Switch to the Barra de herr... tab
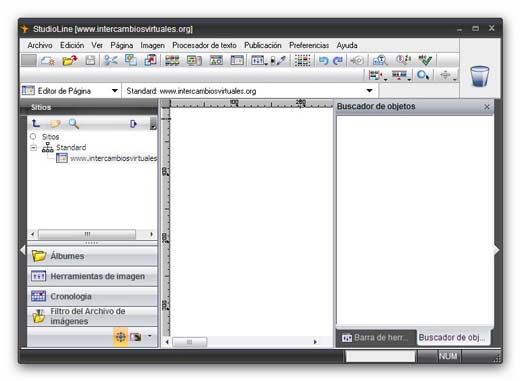This screenshot has width=520, height=381. pos(376,338)
